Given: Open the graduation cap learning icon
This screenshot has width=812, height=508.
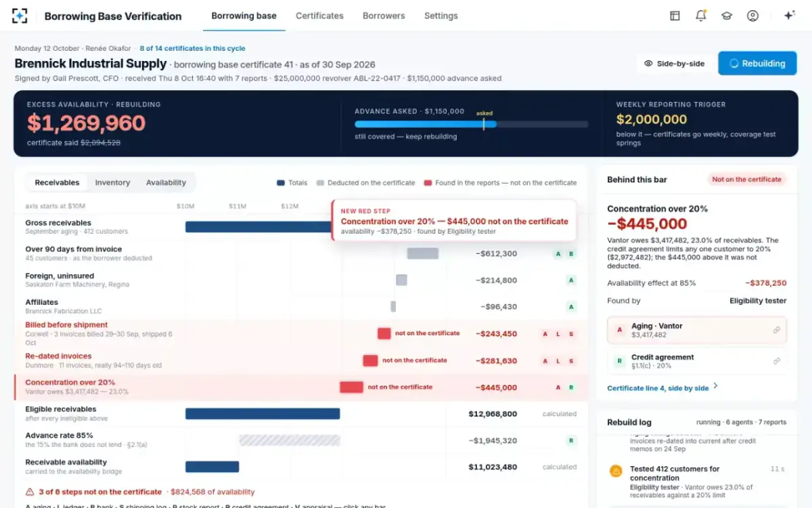Looking at the screenshot, I should (x=727, y=16).
